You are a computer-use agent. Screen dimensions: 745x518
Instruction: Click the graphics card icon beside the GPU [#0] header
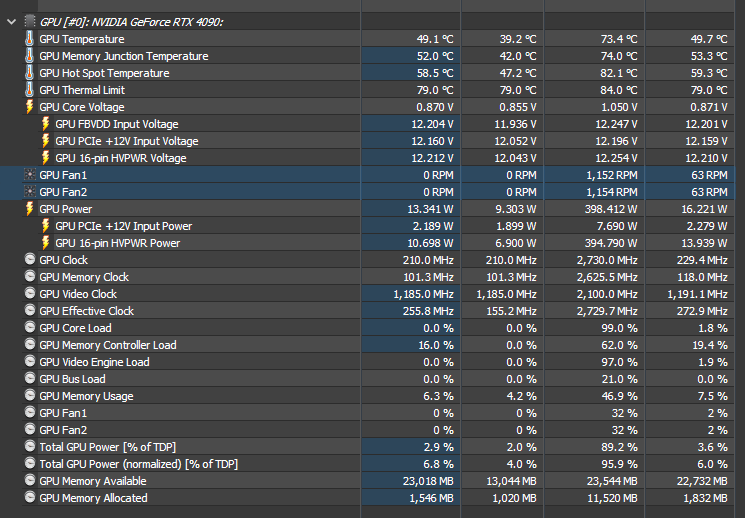(x=30, y=21)
